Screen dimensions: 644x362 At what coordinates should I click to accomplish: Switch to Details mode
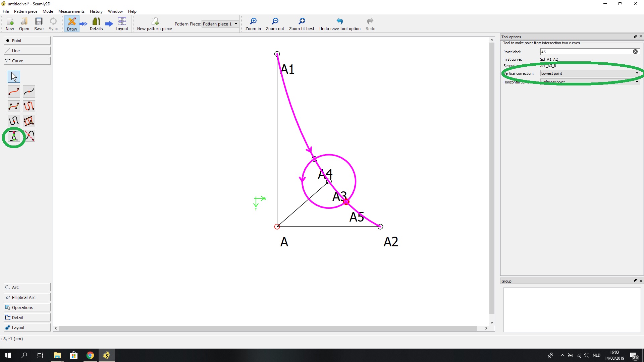[96, 24]
